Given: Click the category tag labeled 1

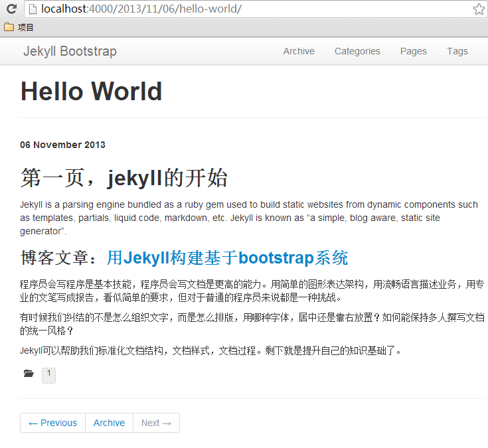Looking at the screenshot, I should [48, 374].
